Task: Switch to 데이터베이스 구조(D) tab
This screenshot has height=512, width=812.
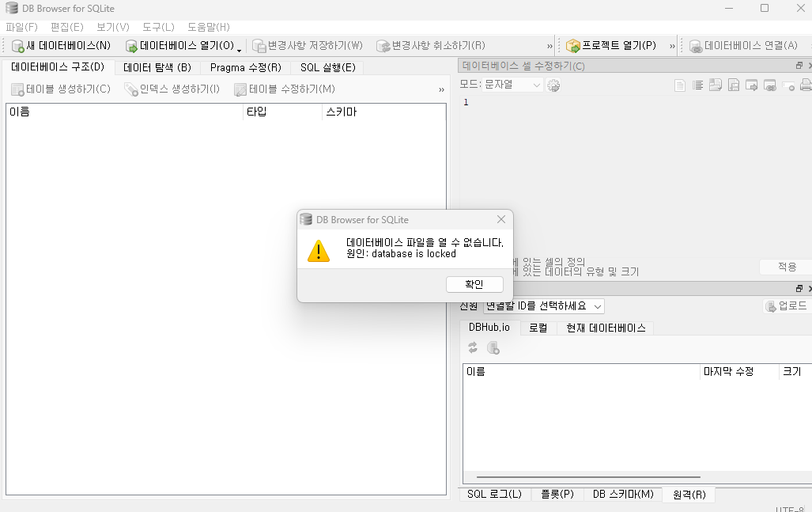Action: click(58, 66)
